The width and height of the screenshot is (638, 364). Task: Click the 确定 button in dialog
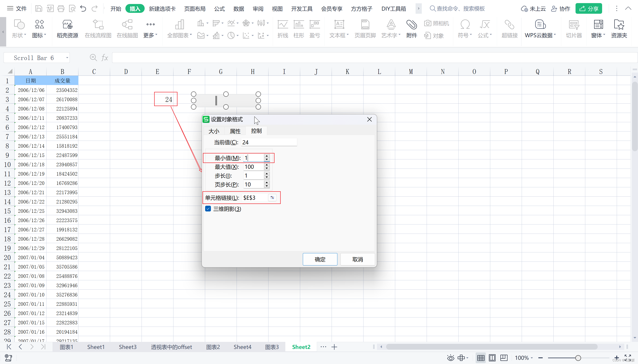click(x=320, y=259)
